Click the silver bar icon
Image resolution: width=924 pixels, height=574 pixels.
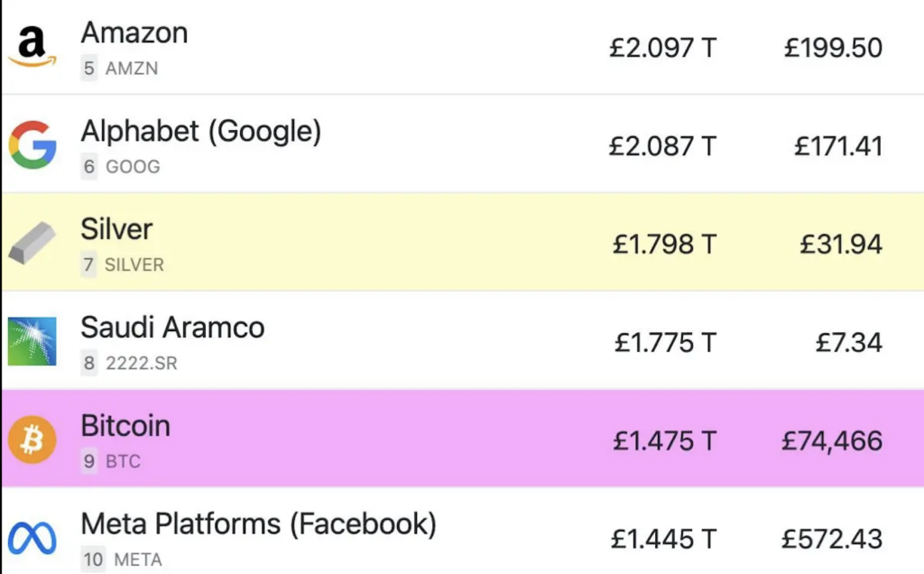pos(32,243)
